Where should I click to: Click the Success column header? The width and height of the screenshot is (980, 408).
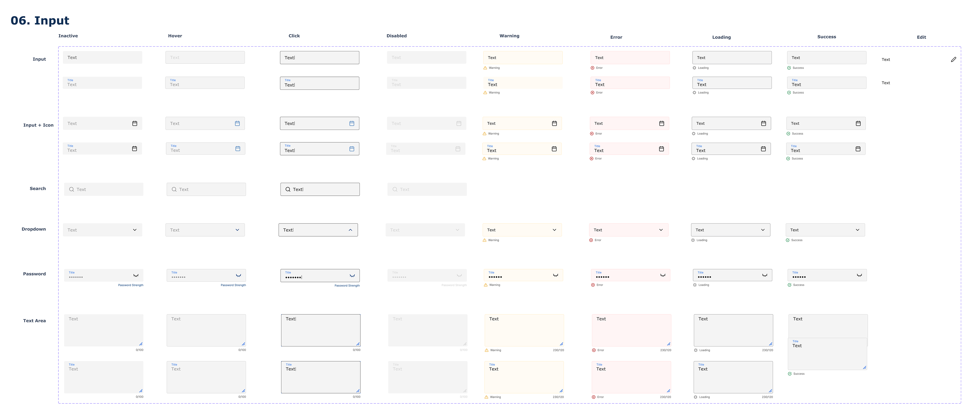coord(826,37)
